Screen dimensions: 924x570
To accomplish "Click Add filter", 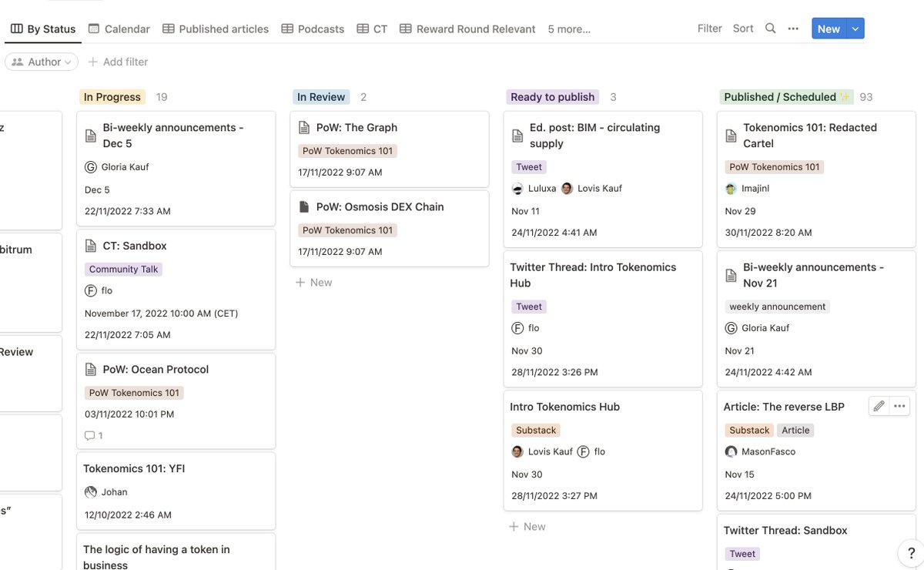I will [118, 62].
